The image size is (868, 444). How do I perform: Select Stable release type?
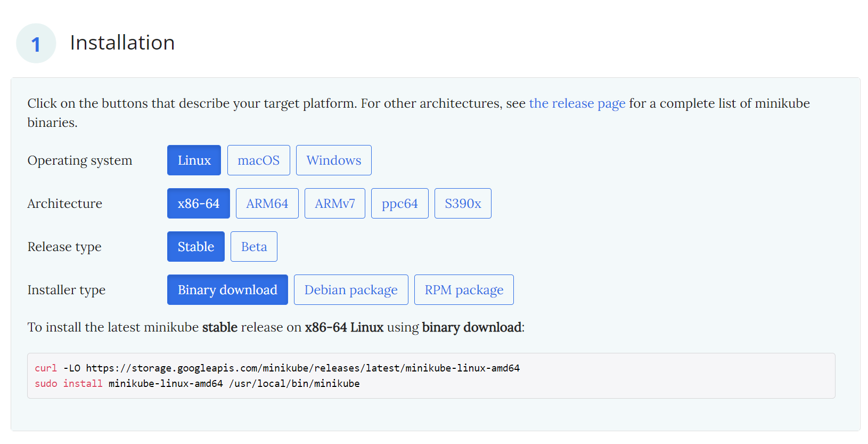tap(195, 246)
